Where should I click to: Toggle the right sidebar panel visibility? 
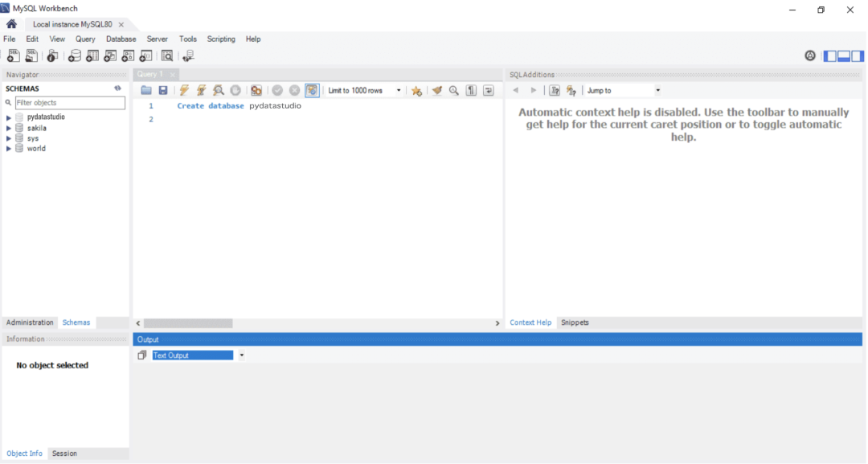858,55
